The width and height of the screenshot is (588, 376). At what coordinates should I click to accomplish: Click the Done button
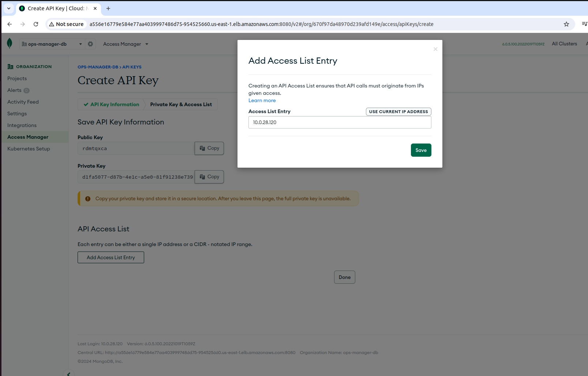pos(345,277)
